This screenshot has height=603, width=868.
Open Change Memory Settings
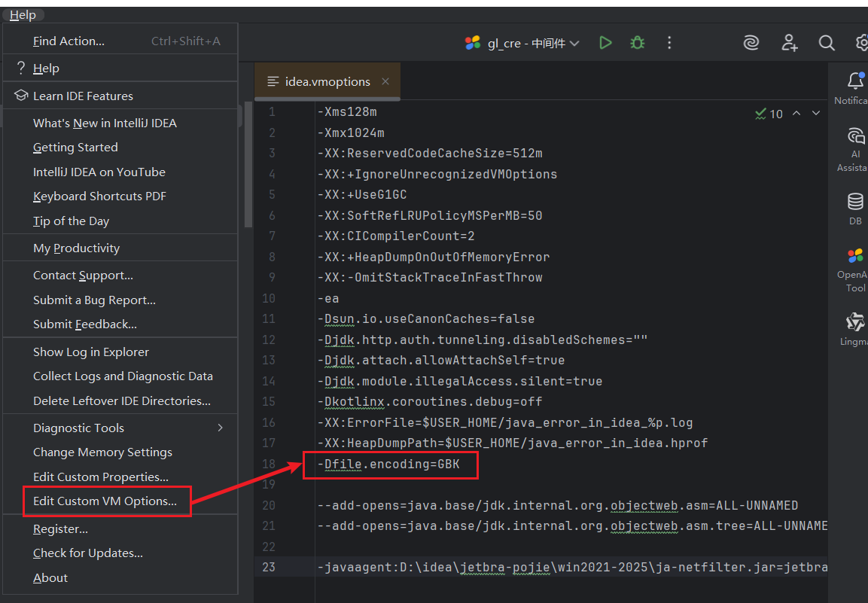[x=120, y=452]
